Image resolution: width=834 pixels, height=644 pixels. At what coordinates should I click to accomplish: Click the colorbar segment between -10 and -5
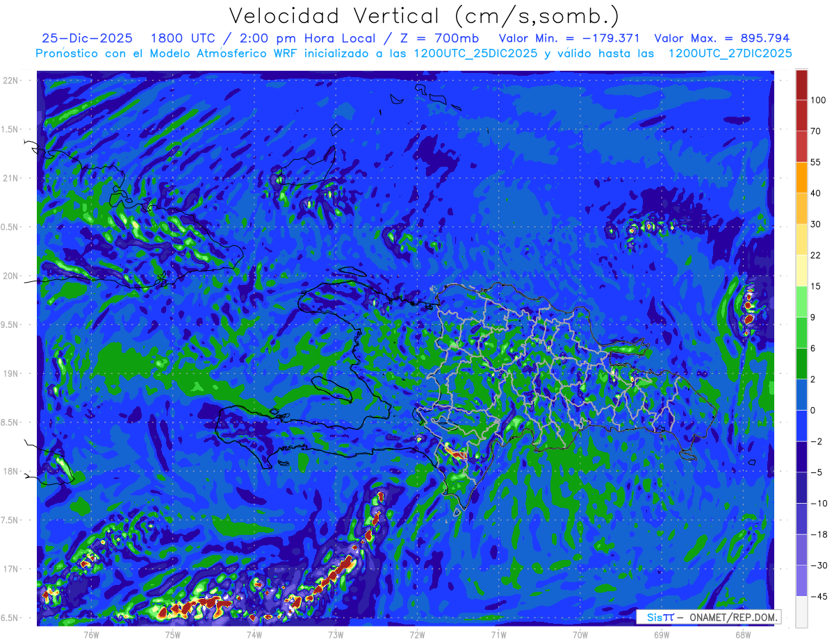[x=801, y=487]
